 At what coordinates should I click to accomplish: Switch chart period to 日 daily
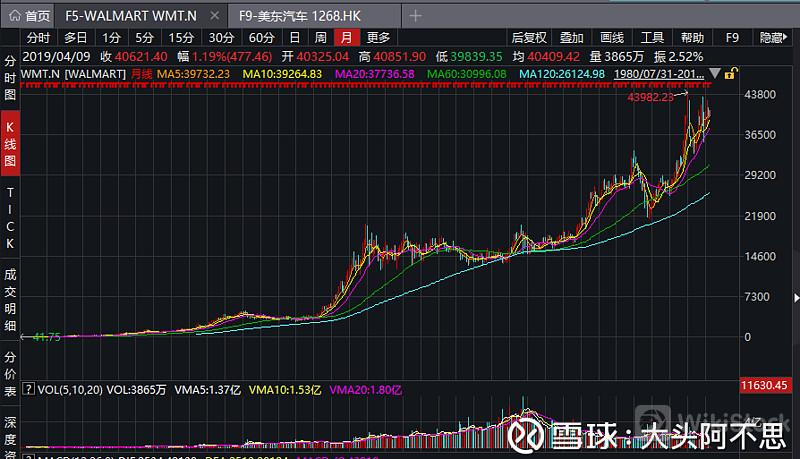(x=294, y=38)
